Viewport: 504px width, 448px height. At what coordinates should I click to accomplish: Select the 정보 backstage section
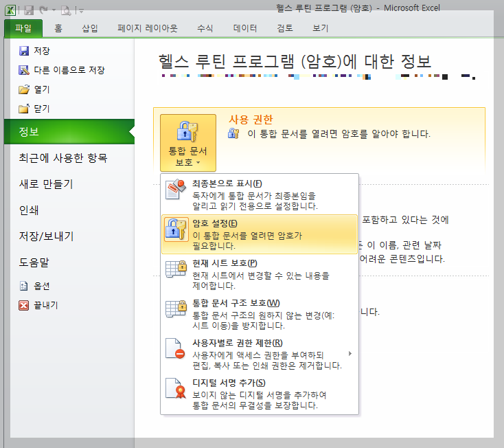(x=69, y=131)
